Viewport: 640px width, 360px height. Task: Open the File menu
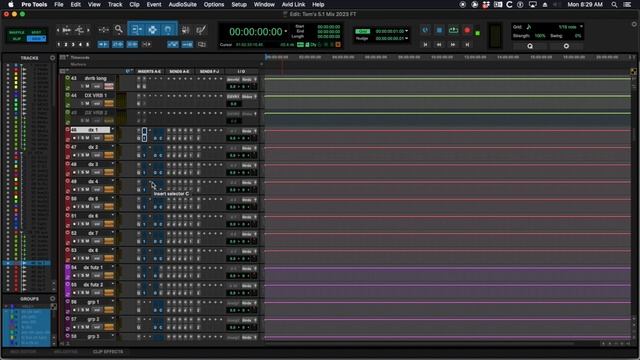[x=59, y=4]
